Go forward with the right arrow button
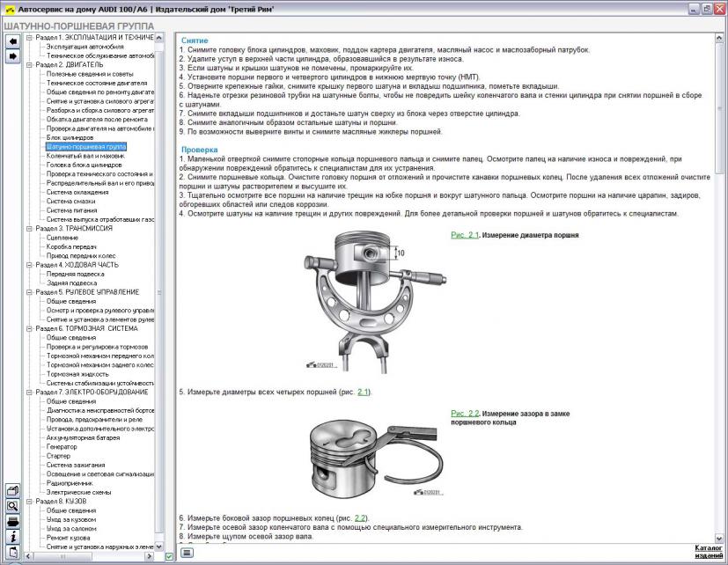Screen dimensions: 728x565 [x=12, y=56]
